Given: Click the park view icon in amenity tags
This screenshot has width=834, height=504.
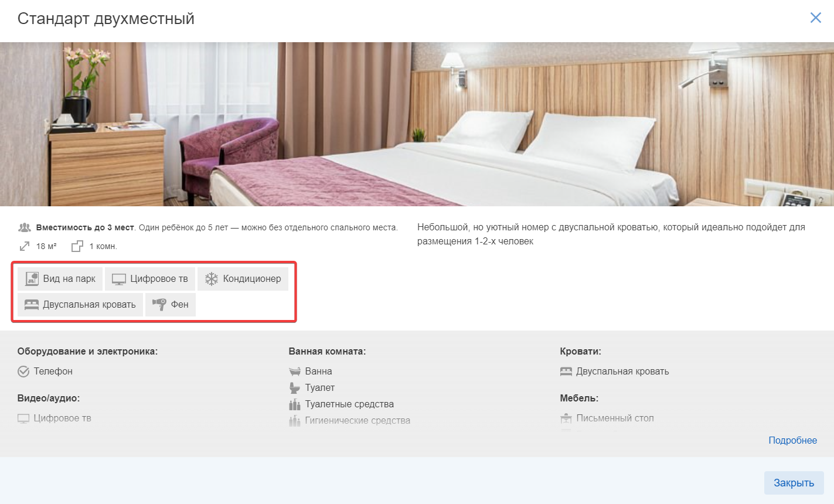Looking at the screenshot, I should point(32,279).
